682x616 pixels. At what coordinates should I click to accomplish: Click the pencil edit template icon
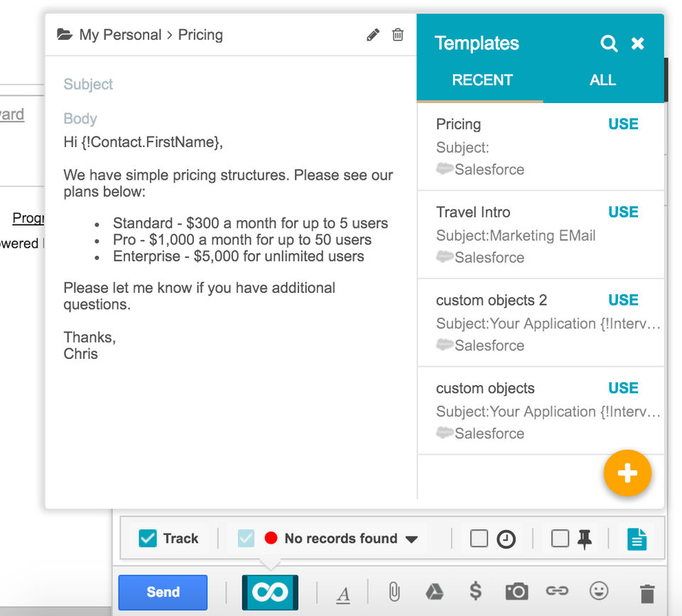point(373,35)
